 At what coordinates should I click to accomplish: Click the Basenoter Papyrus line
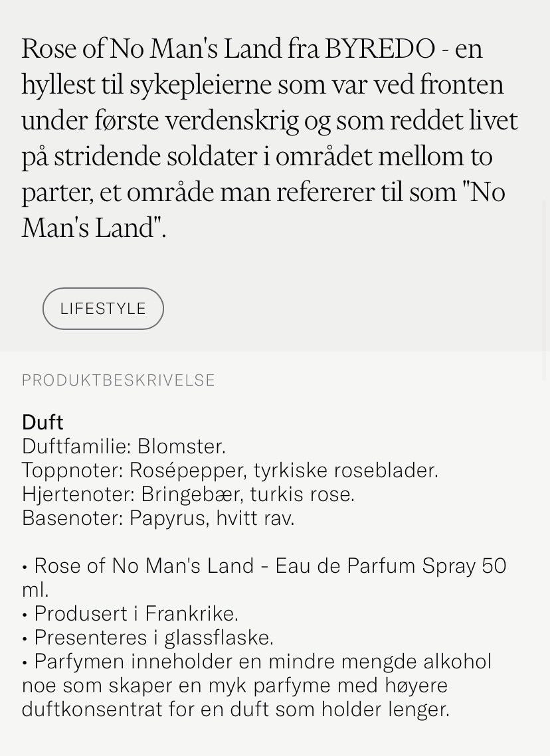pyautogui.click(x=158, y=518)
